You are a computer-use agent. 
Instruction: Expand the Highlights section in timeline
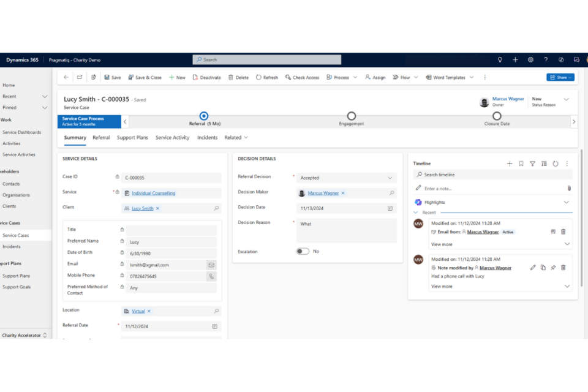coord(566,202)
